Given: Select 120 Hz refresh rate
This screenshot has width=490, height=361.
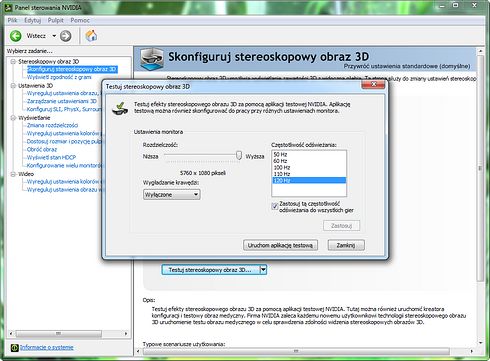Looking at the screenshot, I should tap(309, 180).
